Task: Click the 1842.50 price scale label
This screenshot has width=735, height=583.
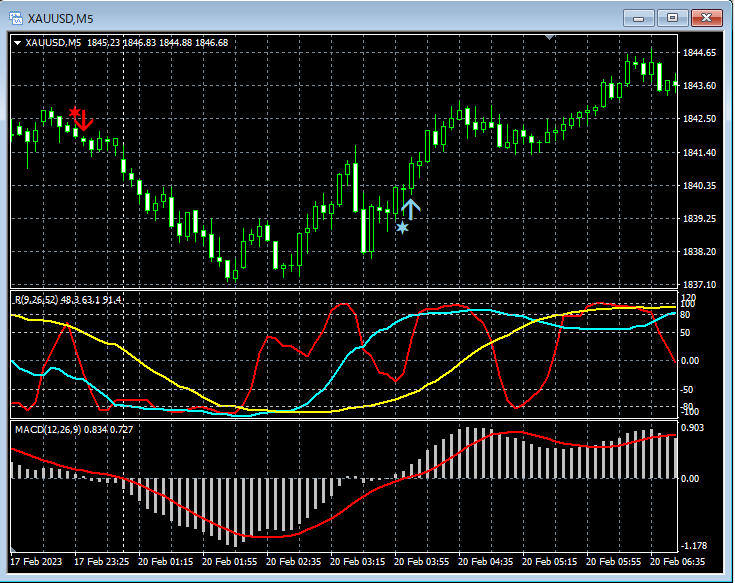Action: point(699,119)
